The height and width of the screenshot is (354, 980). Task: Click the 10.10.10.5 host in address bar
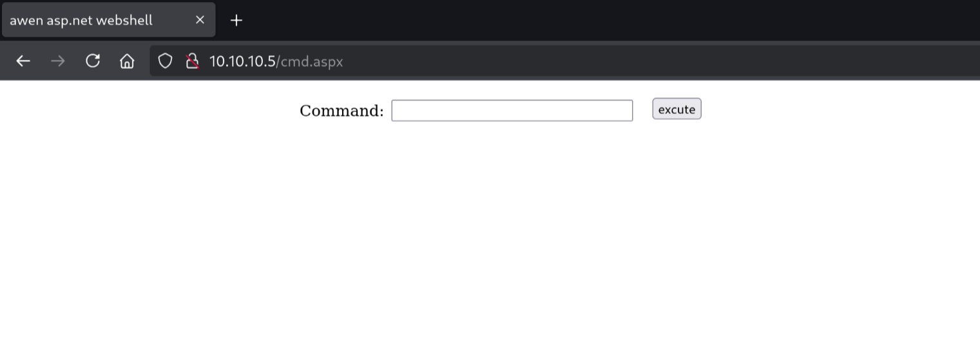pos(242,61)
